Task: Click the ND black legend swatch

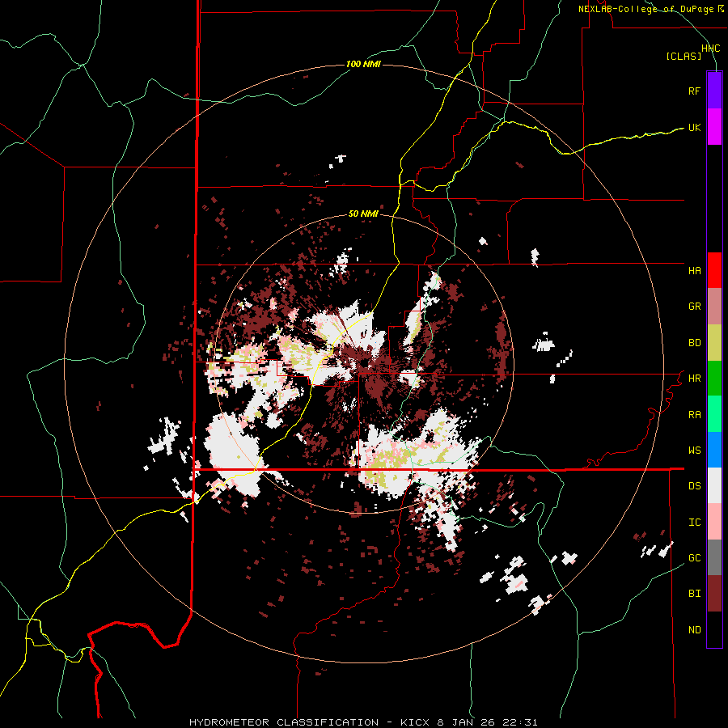Action: (x=714, y=629)
